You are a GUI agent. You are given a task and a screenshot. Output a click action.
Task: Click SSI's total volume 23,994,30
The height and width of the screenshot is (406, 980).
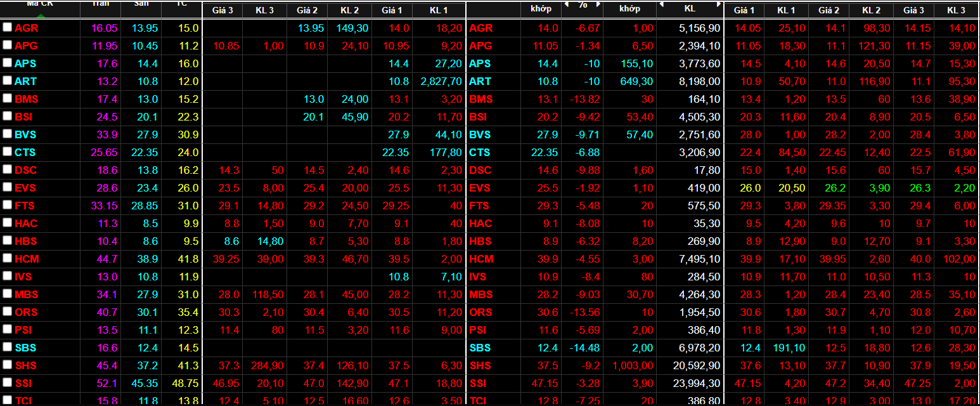[696, 383]
